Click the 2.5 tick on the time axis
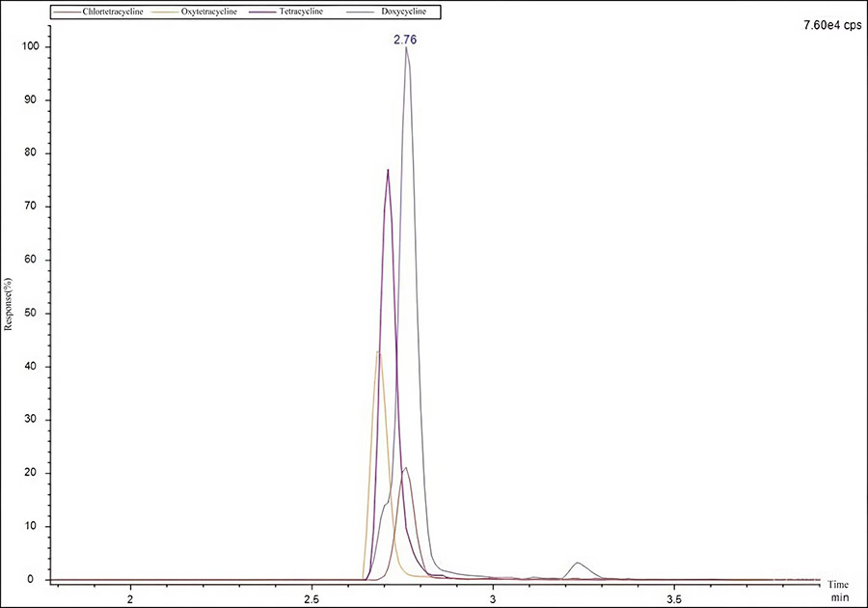 click(311, 598)
